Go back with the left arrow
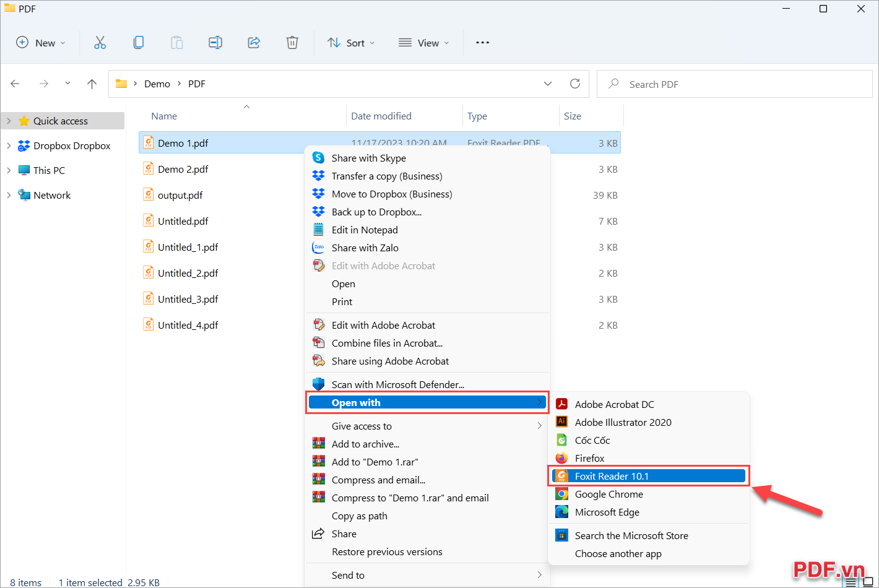This screenshot has width=879, height=588. (15, 84)
